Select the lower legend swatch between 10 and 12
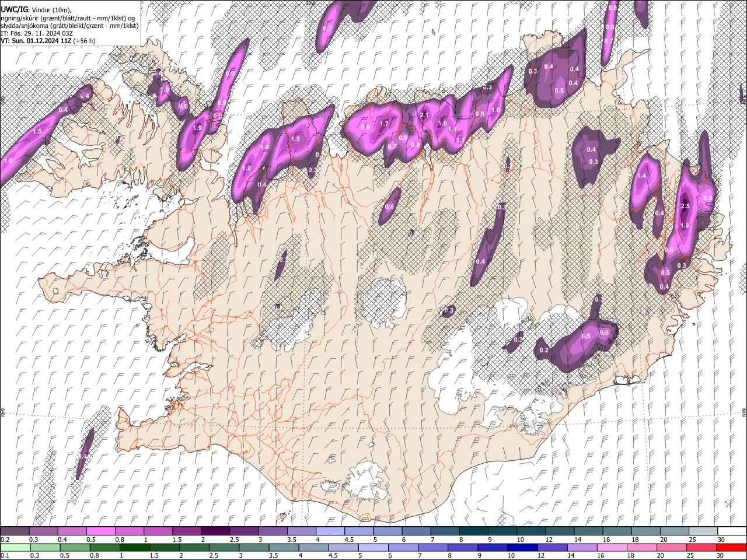The height and width of the screenshot is (560, 747). coord(522,548)
